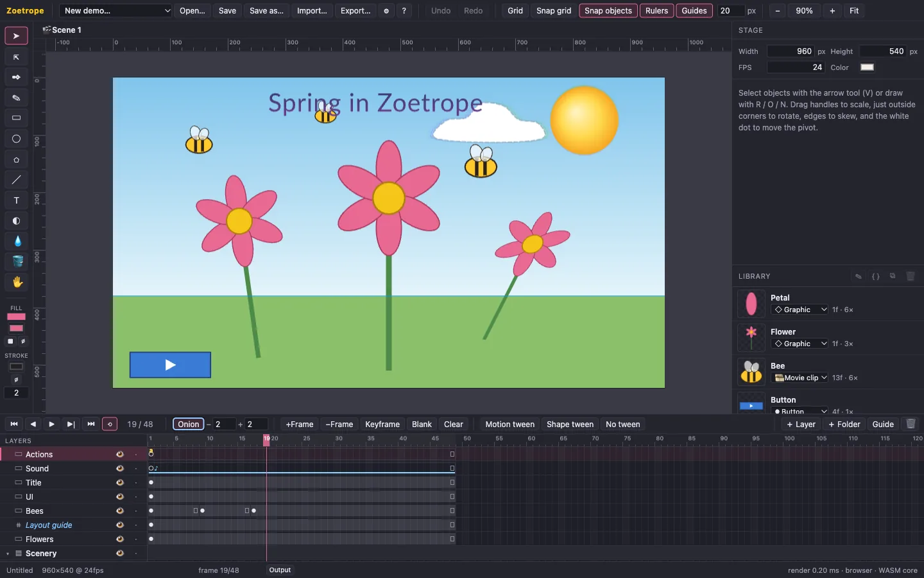Viewport: 924px width, 578px height.
Task: Add a new Folder
Action: 844,425
